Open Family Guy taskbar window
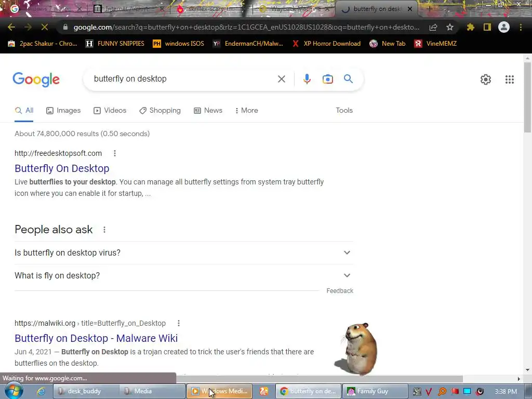This screenshot has width=532, height=399. click(375, 391)
